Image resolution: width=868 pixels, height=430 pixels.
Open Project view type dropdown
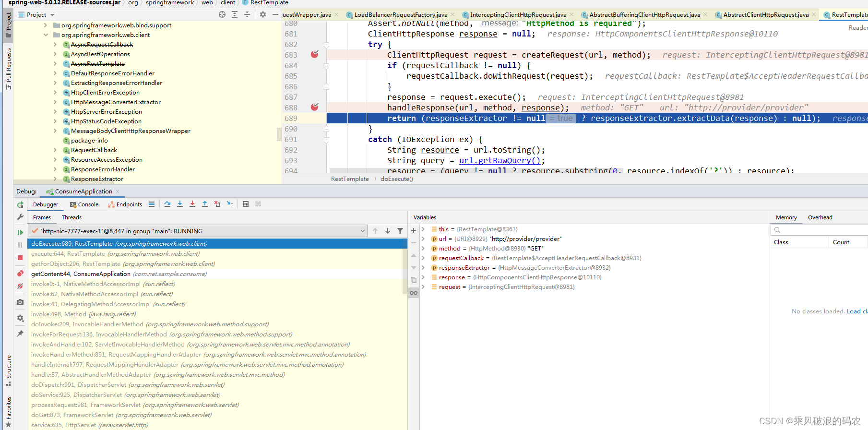tap(52, 15)
